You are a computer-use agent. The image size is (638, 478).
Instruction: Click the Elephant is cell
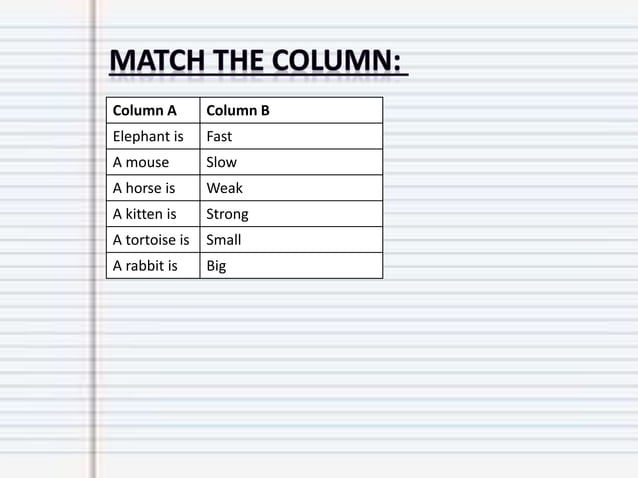pyautogui.click(x=153, y=136)
